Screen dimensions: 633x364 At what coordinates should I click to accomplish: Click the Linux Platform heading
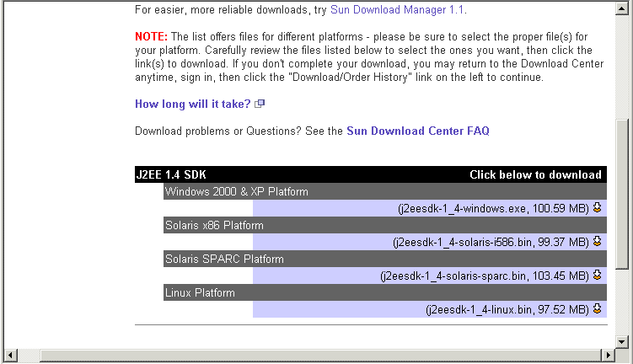200,292
